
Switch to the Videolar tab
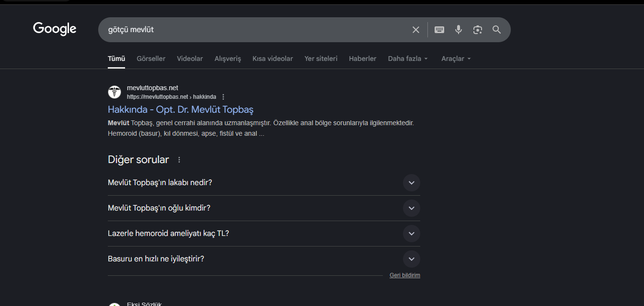click(190, 59)
